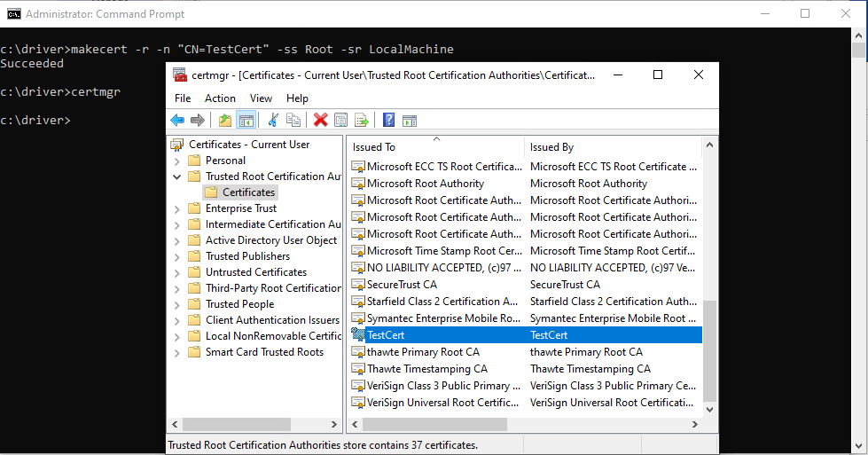The width and height of the screenshot is (868, 455).
Task: Open the File menu
Action: coord(183,98)
